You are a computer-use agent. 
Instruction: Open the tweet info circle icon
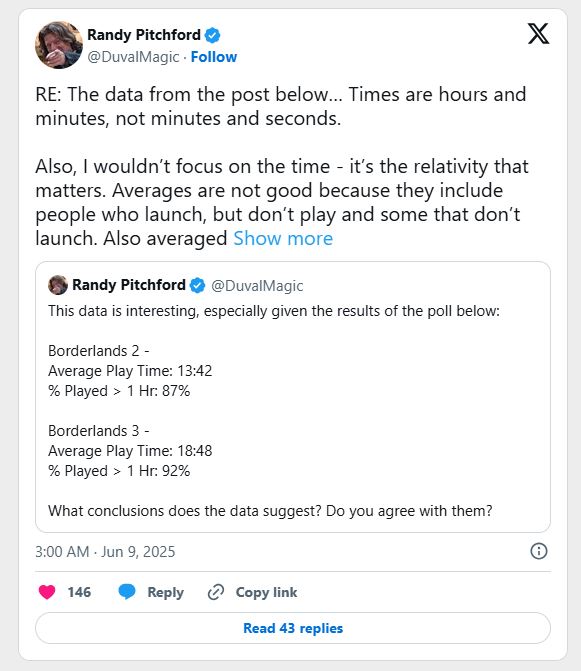tap(539, 551)
